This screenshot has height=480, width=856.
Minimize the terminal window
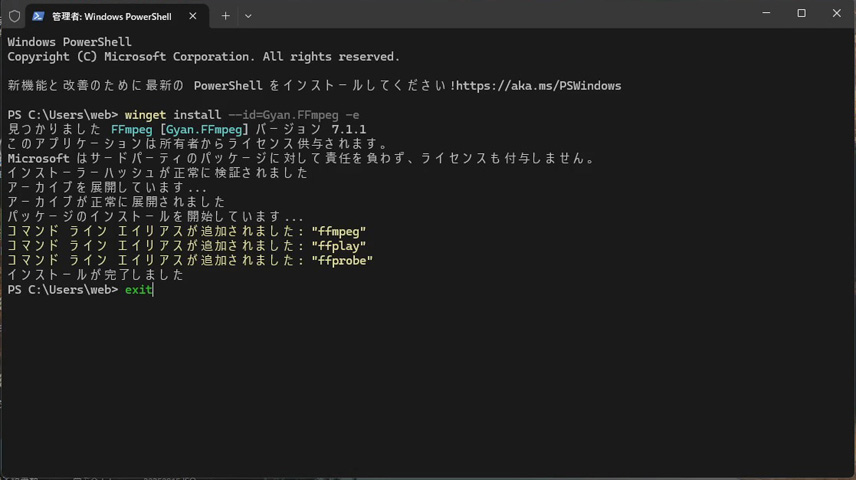765,14
